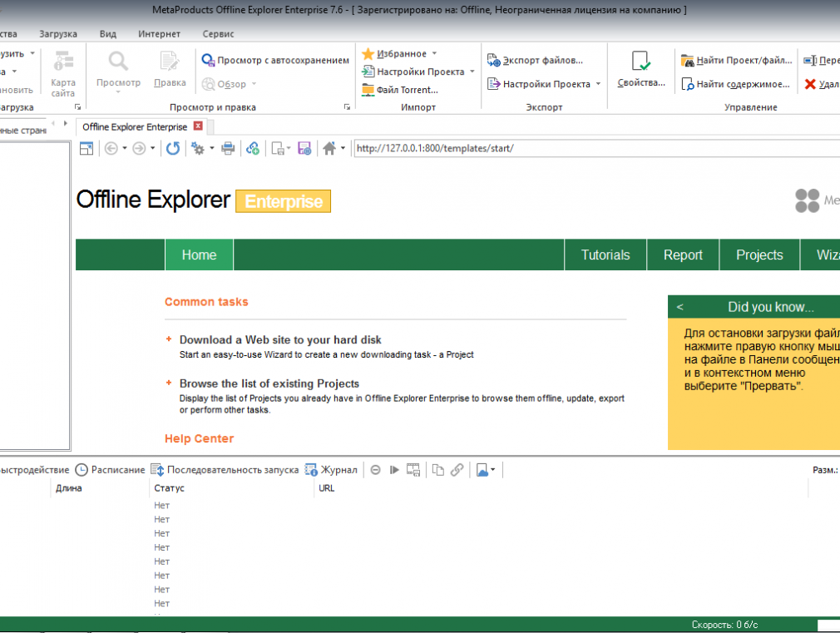
Task: Open back history dropdown arrow
Action: [x=124, y=148]
